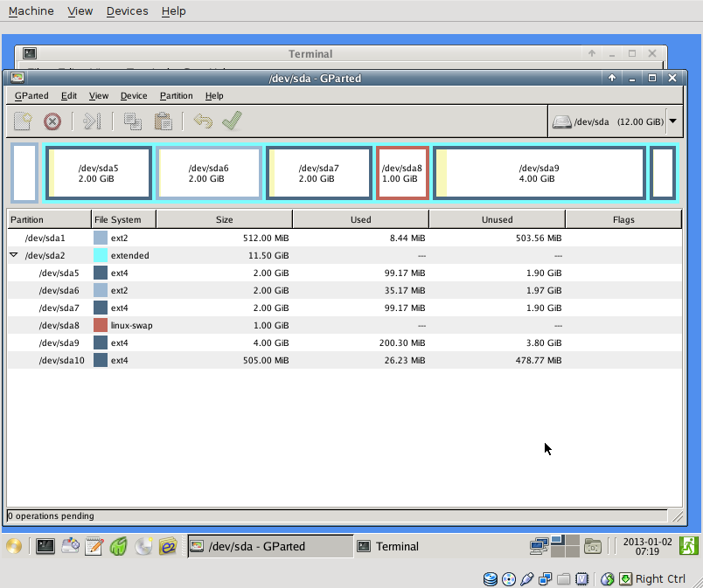This screenshot has width=703, height=588.
Task: Click the workspace pager in the taskbar
Action: (565, 546)
